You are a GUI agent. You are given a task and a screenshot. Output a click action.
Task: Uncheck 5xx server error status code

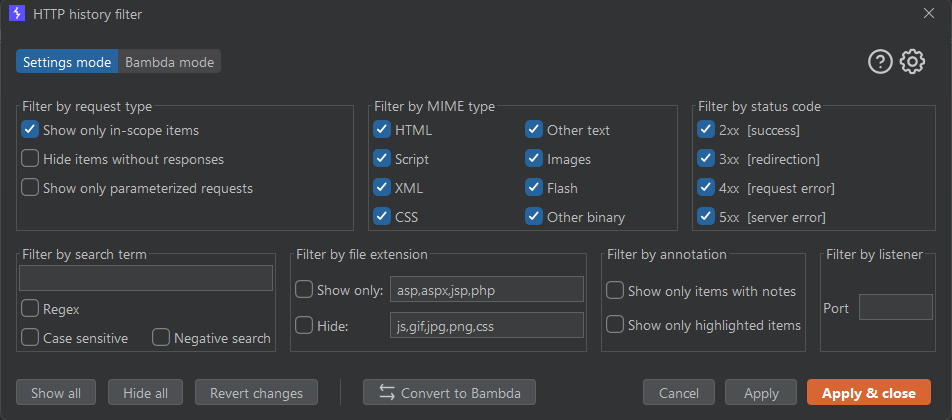pyautogui.click(x=706, y=217)
